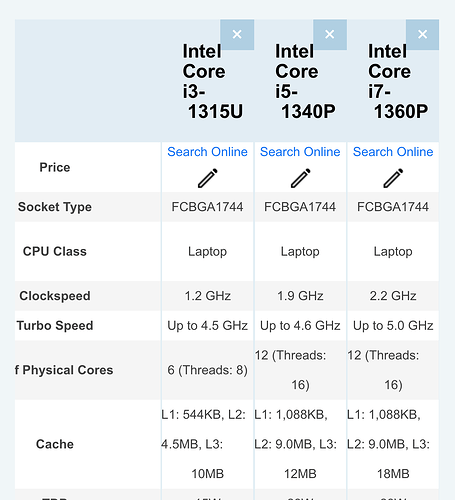Click the Physical Cores row label

64,370
